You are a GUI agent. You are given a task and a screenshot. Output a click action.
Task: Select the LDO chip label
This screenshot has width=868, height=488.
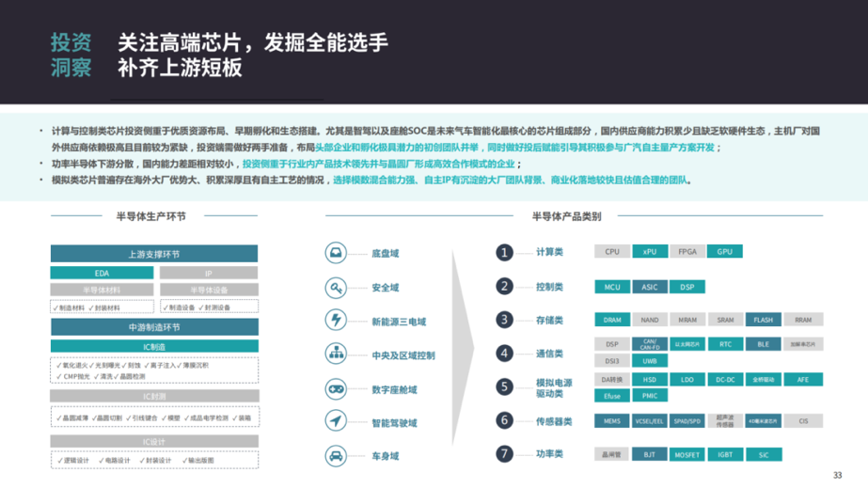pos(687,380)
